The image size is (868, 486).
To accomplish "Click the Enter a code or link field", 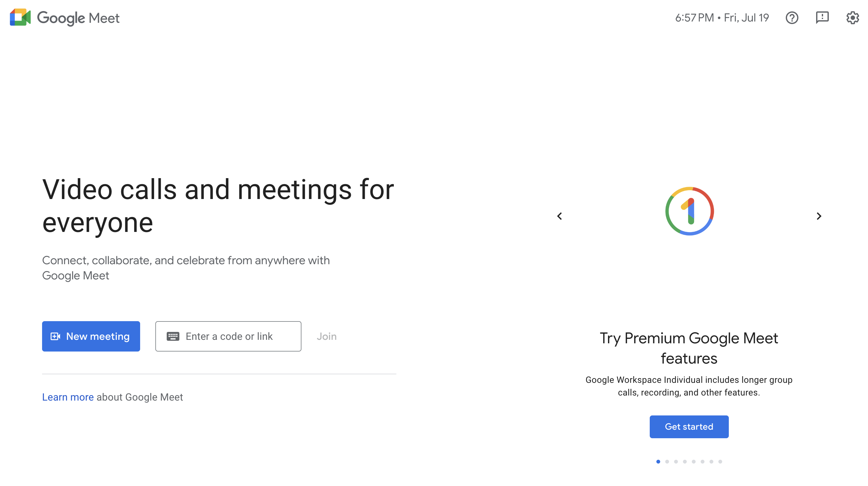I will 236,336.
